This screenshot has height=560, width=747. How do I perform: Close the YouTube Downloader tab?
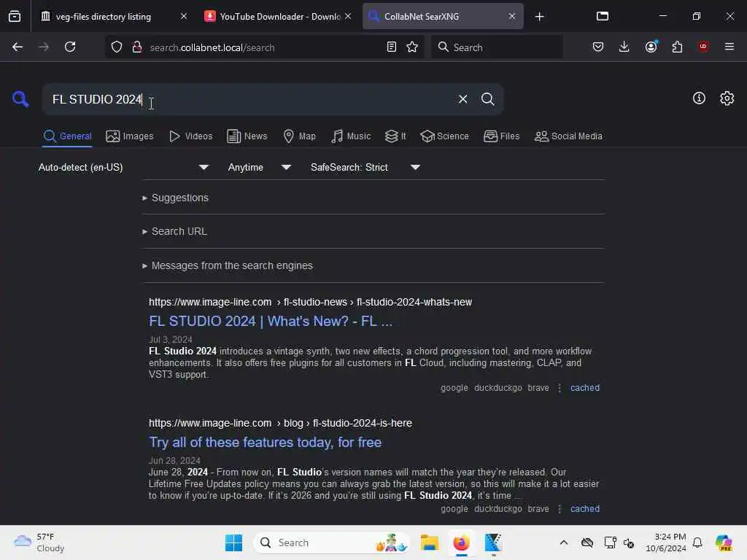coord(348,17)
